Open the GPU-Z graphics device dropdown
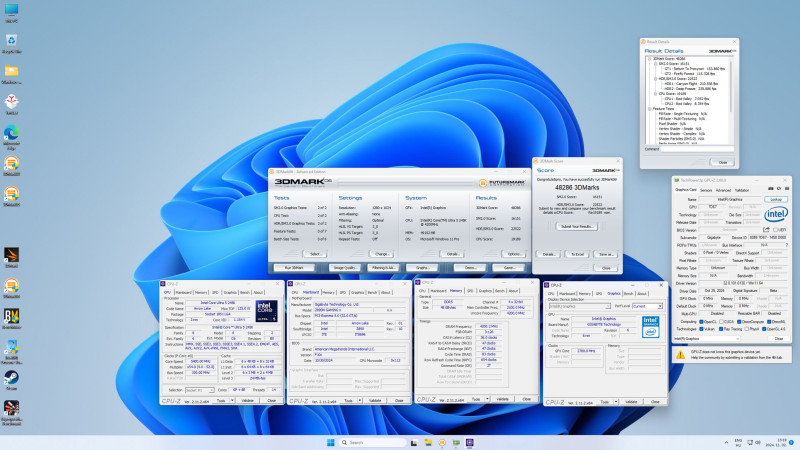800x450 pixels. 706,339
